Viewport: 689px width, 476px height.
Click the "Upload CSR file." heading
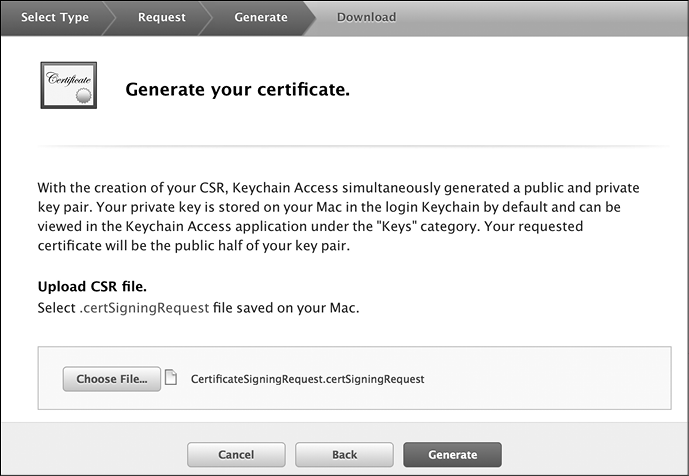point(92,287)
